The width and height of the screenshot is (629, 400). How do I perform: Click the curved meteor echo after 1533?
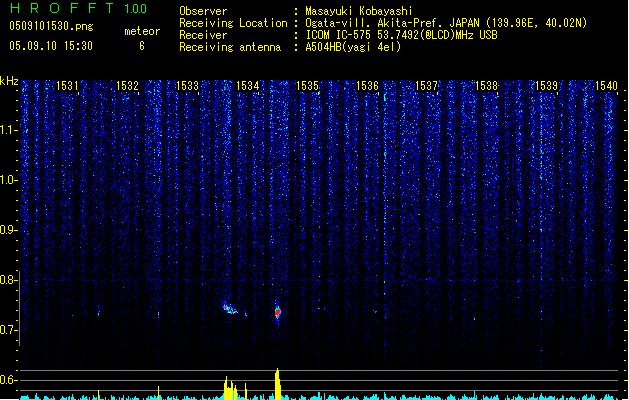(x=230, y=308)
